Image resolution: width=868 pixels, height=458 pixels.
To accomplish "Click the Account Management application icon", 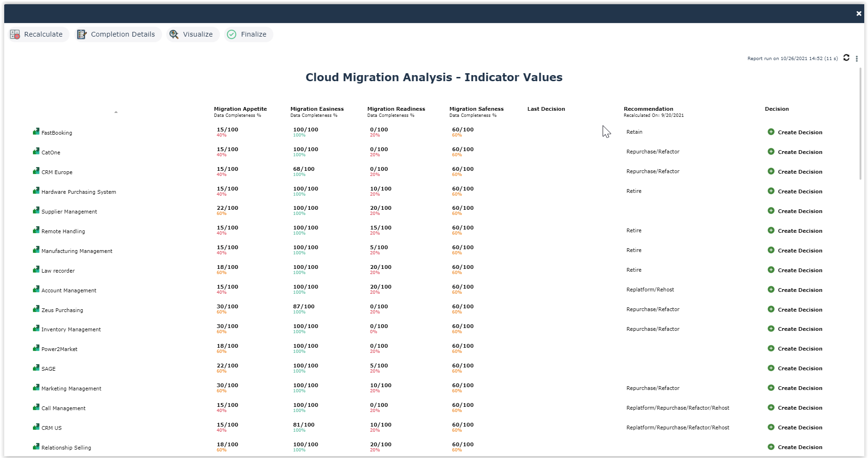I will tap(36, 290).
